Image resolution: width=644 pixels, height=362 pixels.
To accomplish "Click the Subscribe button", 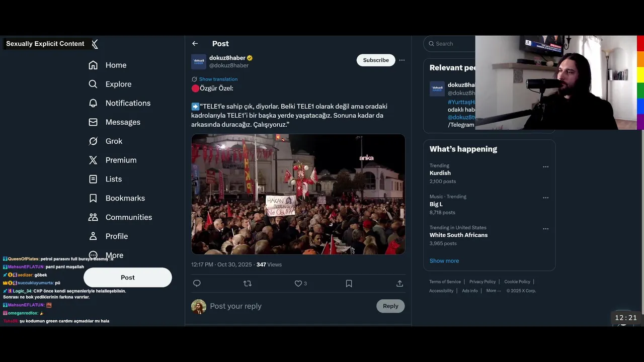I will point(376,60).
